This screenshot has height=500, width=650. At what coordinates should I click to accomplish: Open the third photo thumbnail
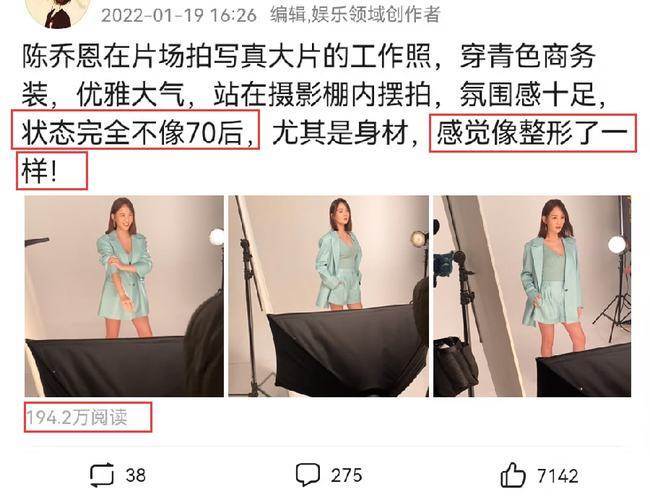pyautogui.click(x=532, y=296)
